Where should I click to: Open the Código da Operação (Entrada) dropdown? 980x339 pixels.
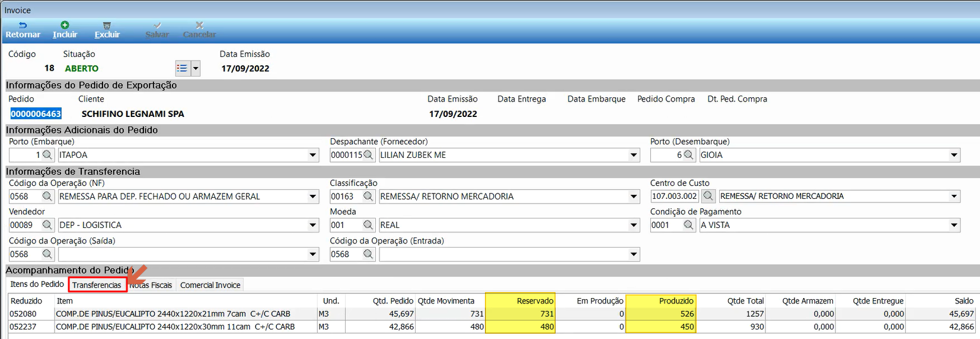[x=634, y=254]
